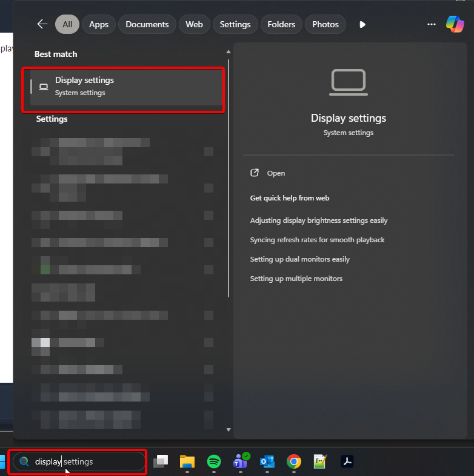Show more search filter categories arrow
The height and width of the screenshot is (476, 474).
(x=362, y=25)
